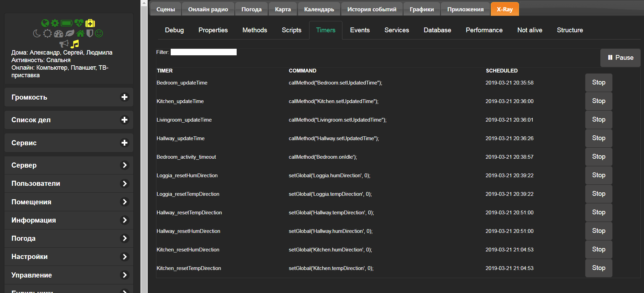
Task: Switch to the Performance tab
Action: (x=484, y=30)
